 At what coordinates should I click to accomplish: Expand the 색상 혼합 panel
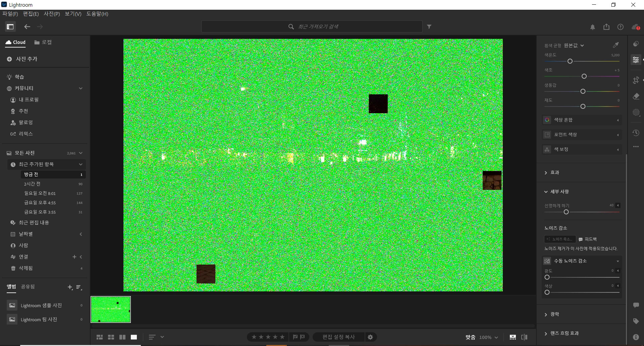pos(582,120)
